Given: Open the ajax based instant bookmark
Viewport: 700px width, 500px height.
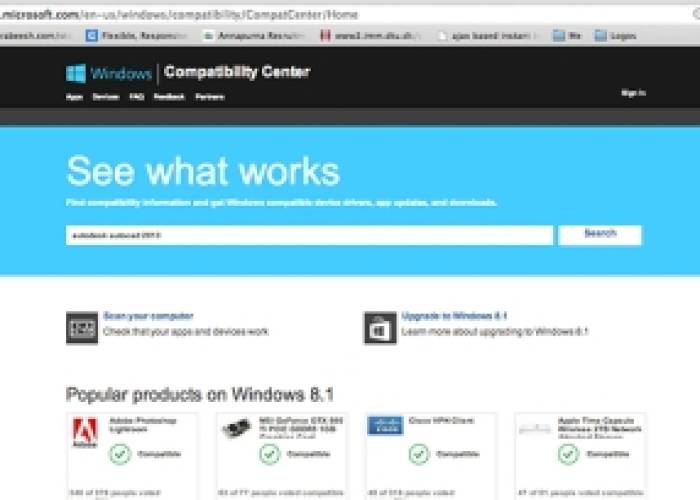Looking at the screenshot, I should coord(489,36).
